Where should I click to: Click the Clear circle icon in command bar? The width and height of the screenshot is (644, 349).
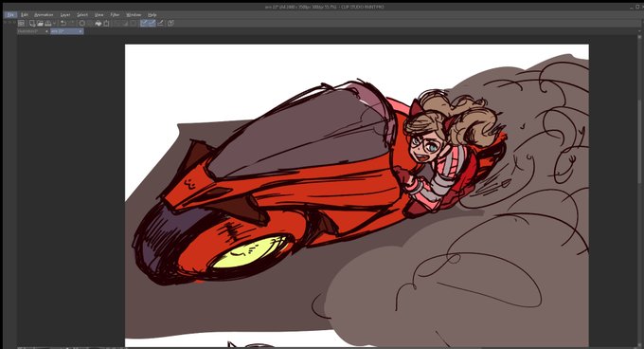[82, 24]
